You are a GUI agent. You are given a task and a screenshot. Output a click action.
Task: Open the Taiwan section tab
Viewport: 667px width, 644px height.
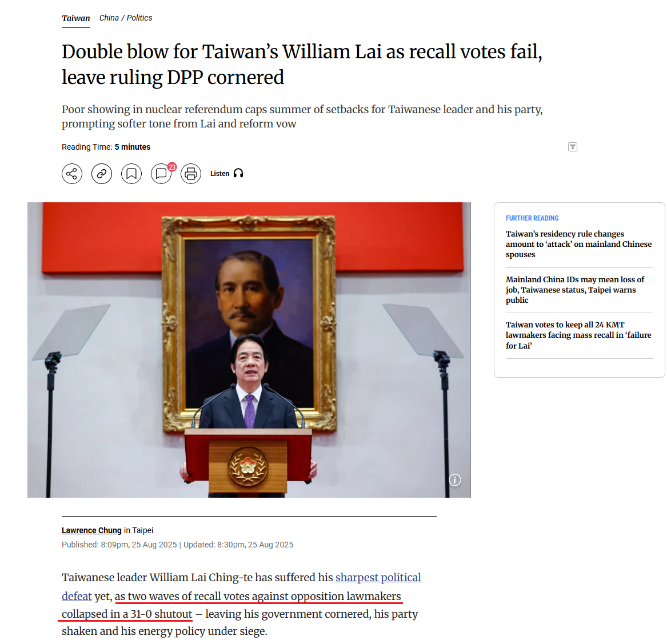coord(75,18)
